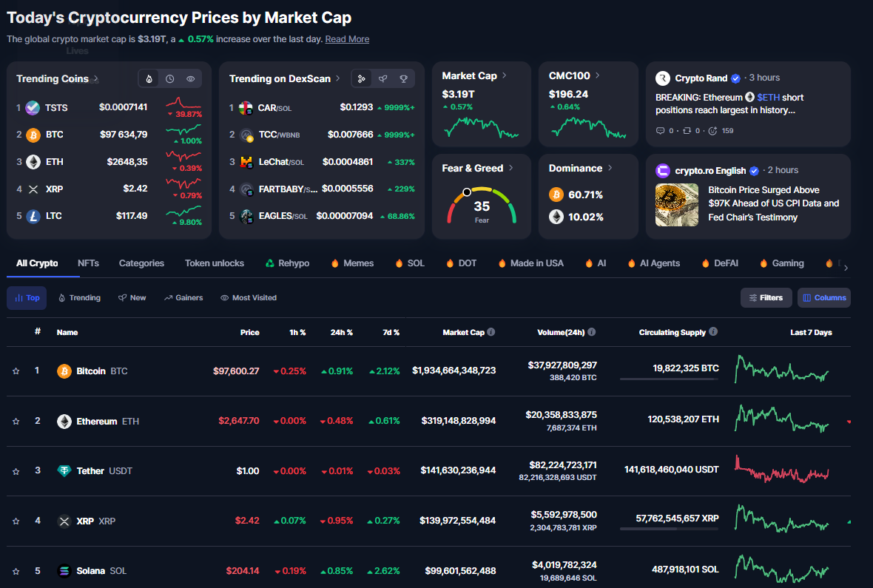Click the TCC/WBNB token icon in DexScan
Screen dimensions: 873x588
tap(246, 135)
